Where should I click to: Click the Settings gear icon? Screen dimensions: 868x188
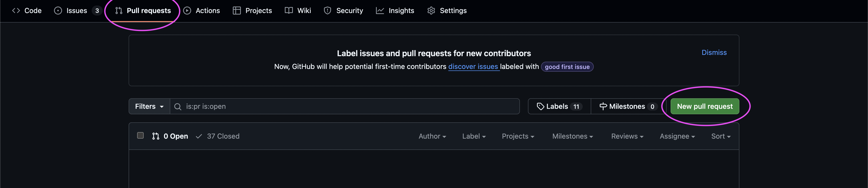point(431,11)
